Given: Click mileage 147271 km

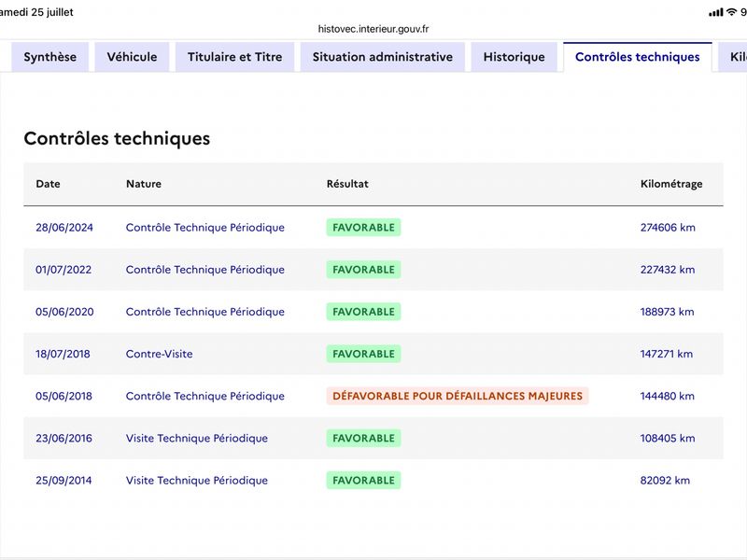Looking at the screenshot, I should [x=667, y=354].
